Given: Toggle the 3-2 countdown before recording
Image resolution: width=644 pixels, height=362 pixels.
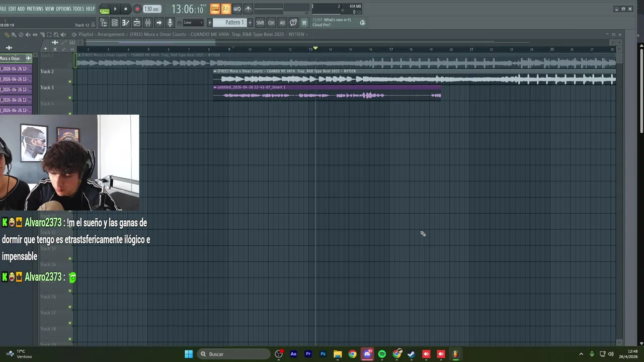Looking at the screenshot, I should click(x=226, y=9).
